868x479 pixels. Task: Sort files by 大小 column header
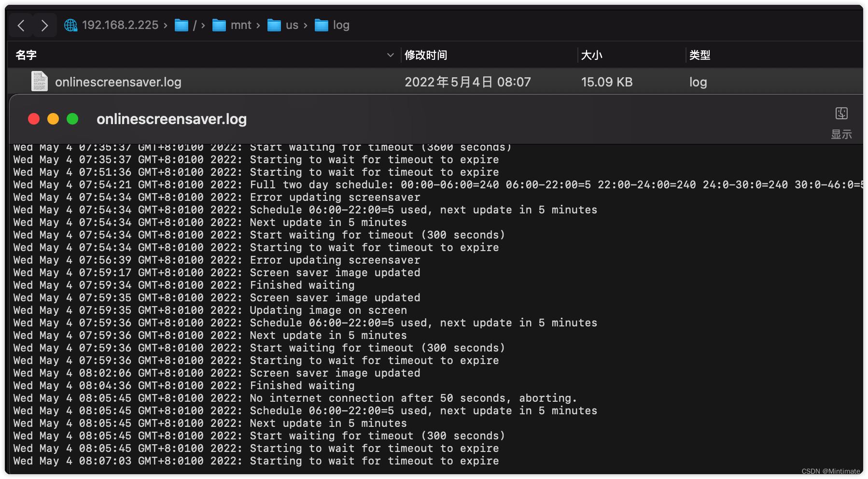point(592,55)
